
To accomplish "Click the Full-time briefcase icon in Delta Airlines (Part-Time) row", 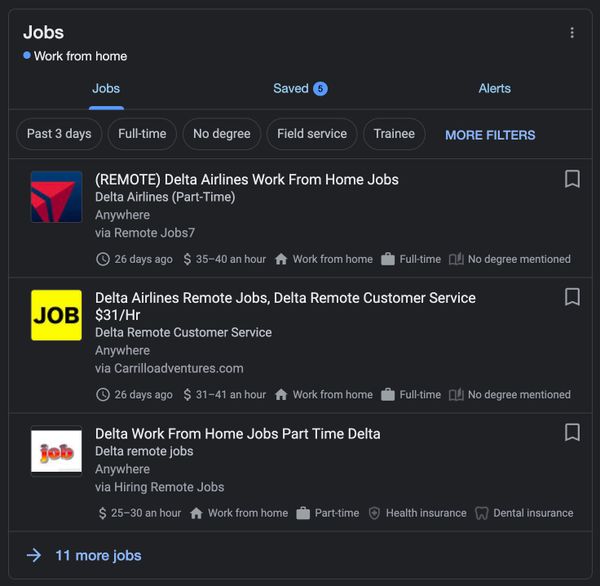I will click(388, 259).
